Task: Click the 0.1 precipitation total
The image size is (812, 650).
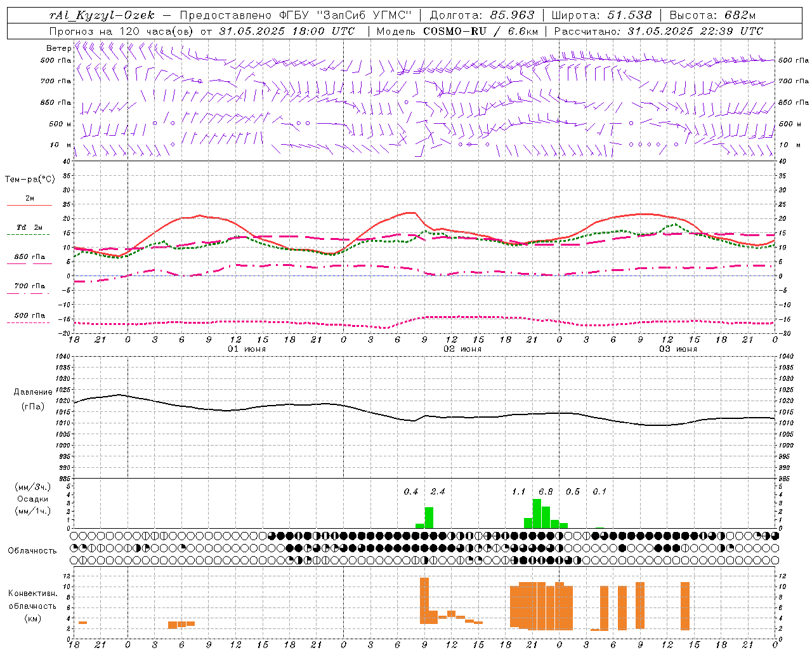Action: [599, 492]
